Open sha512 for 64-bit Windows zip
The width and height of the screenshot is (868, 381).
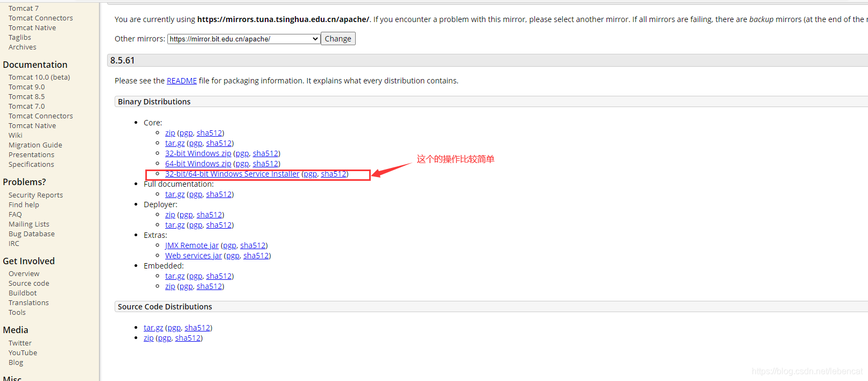(265, 164)
